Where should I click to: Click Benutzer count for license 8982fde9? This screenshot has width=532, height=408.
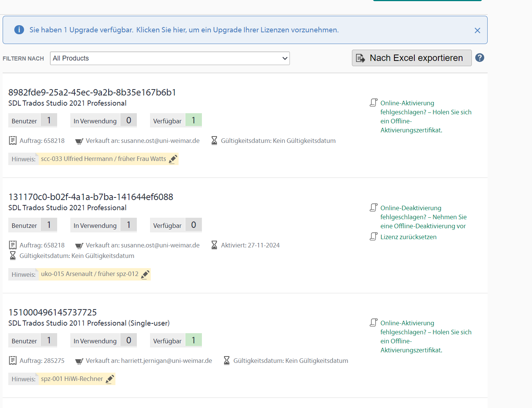click(x=49, y=120)
